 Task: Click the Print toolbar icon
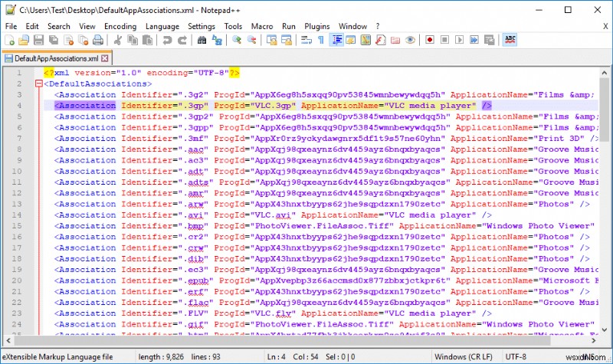point(97,40)
